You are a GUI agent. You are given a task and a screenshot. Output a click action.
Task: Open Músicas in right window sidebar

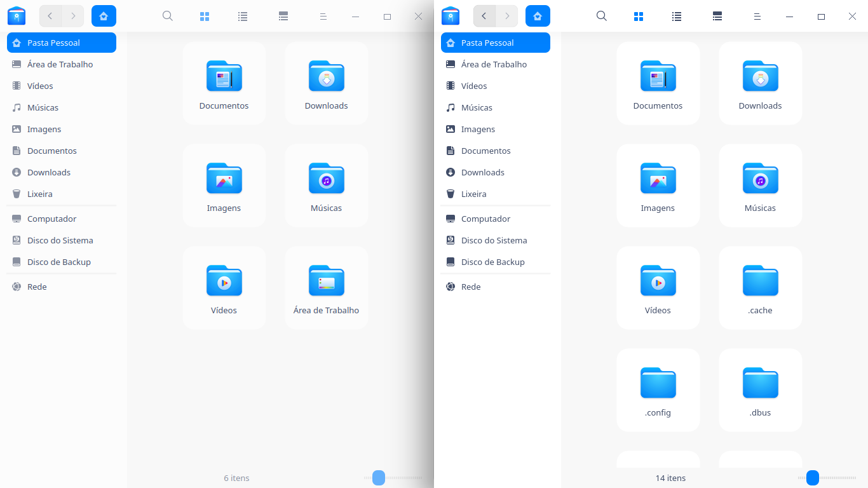(496, 107)
